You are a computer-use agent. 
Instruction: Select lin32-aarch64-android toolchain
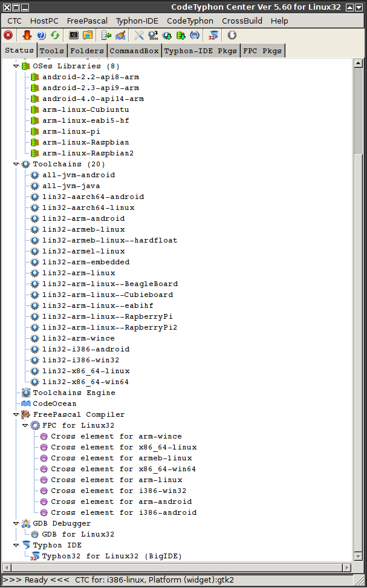point(93,197)
